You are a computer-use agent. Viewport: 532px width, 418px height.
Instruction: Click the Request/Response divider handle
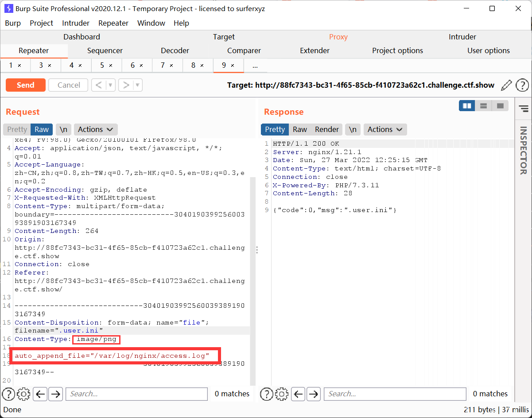pos(257,250)
